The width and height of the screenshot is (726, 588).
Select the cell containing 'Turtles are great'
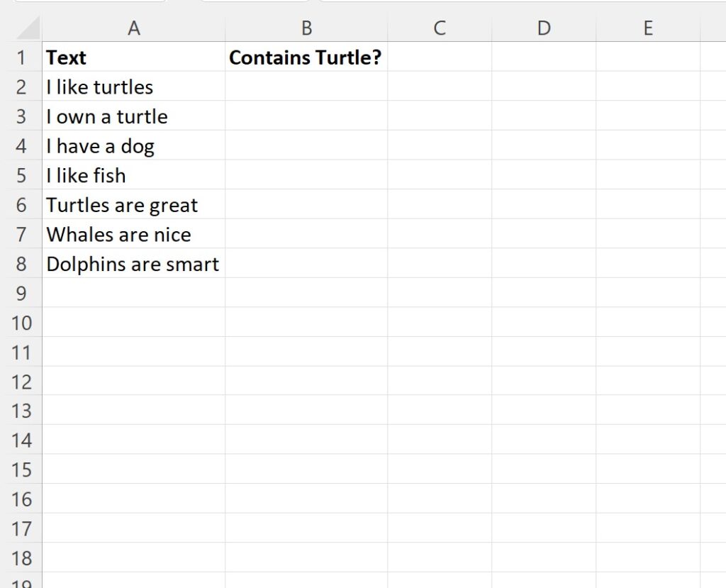[x=133, y=204]
